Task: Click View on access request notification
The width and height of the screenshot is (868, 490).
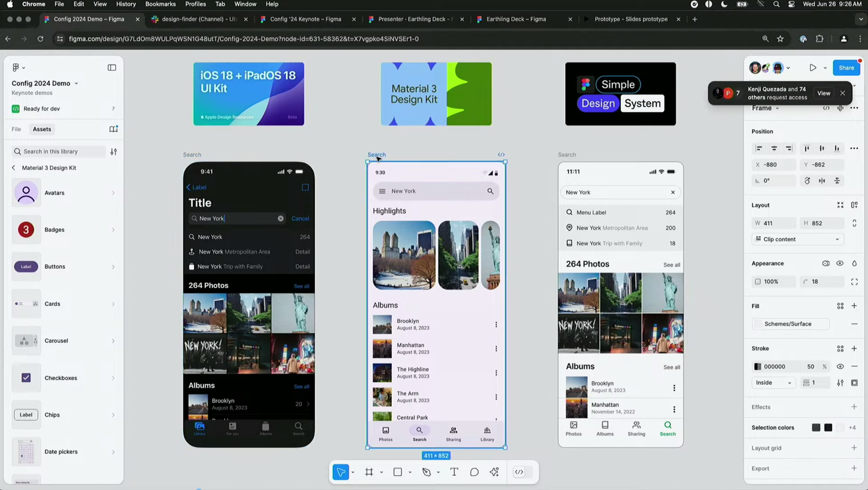Action: coord(823,93)
